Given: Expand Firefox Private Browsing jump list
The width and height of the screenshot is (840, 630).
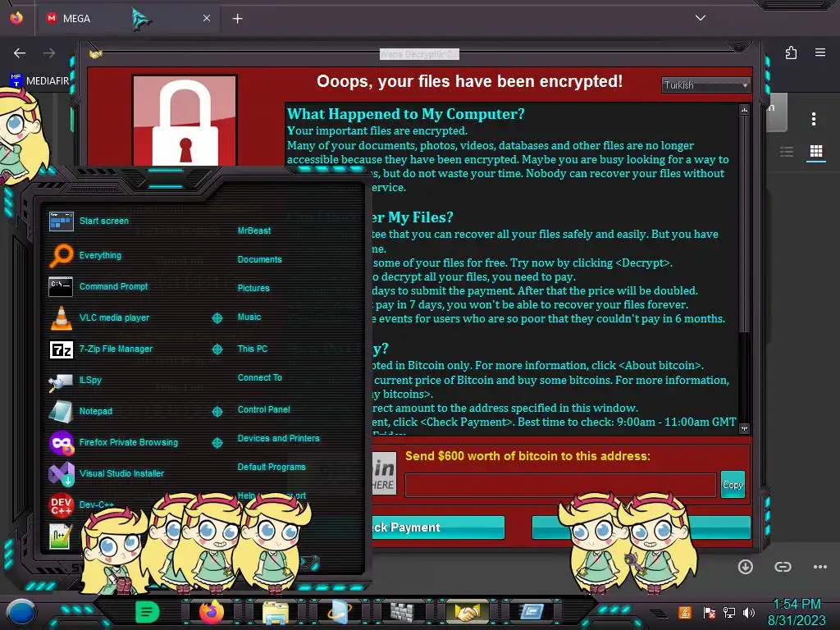Looking at the screenshot, I should click(217, 443).
